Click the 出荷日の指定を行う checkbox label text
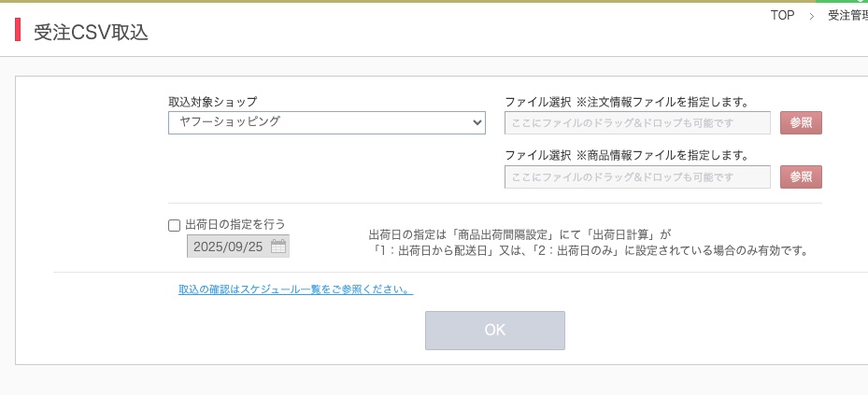This screenshot has height=395, width=868. click(235, 224)
